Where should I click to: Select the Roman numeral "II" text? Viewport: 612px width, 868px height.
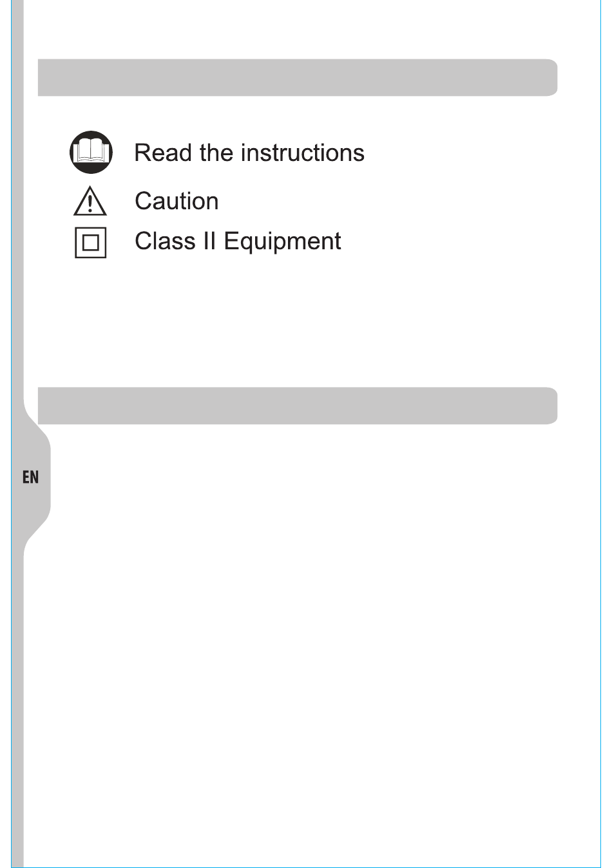click(209, 241)
